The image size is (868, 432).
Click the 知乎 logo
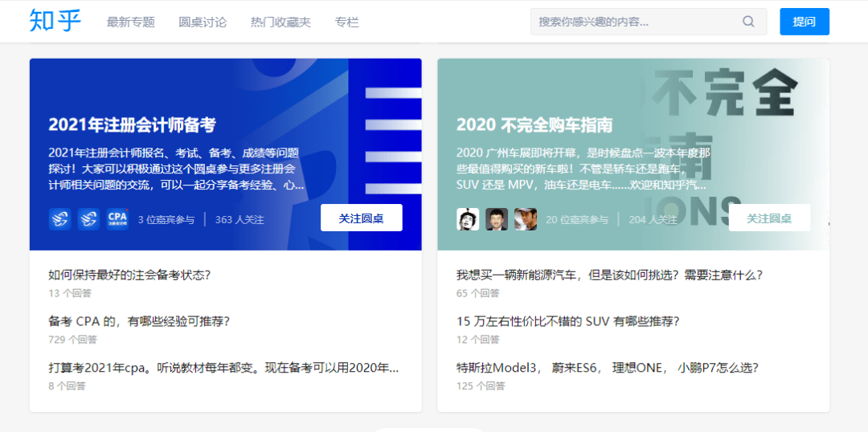(55, 21)
